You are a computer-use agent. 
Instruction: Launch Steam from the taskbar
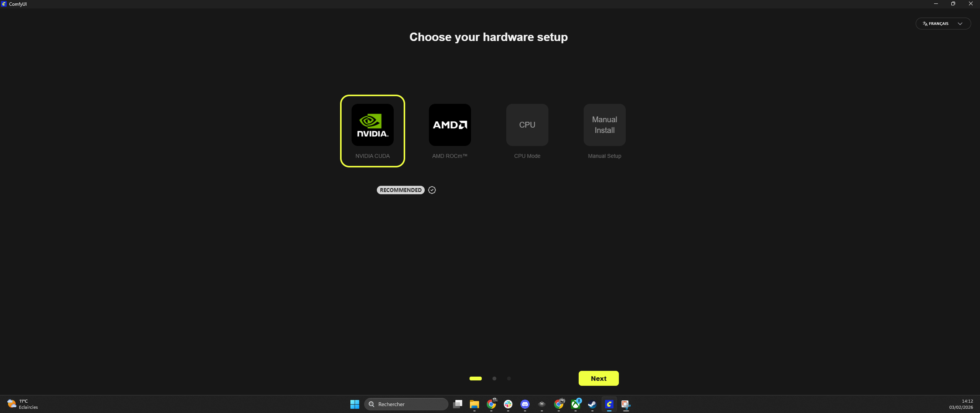[x=592, y=404]
